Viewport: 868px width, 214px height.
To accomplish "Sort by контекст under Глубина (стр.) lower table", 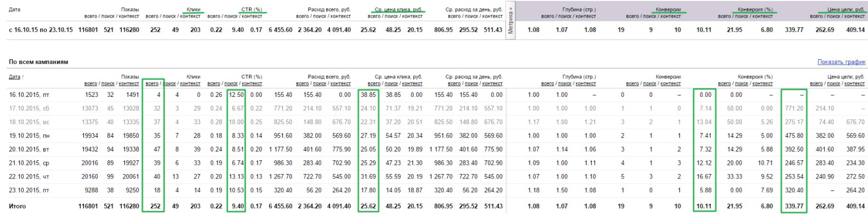I will point(586,84).
